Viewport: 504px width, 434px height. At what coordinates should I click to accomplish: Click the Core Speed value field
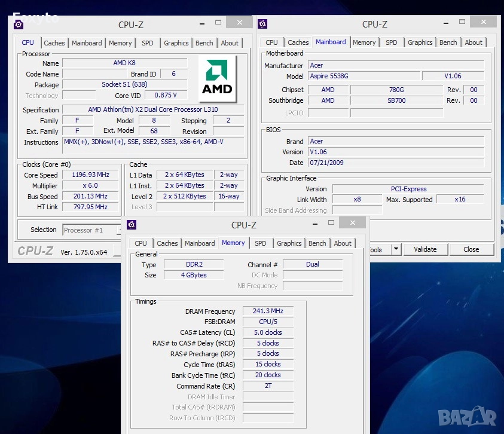pos(90,175)
